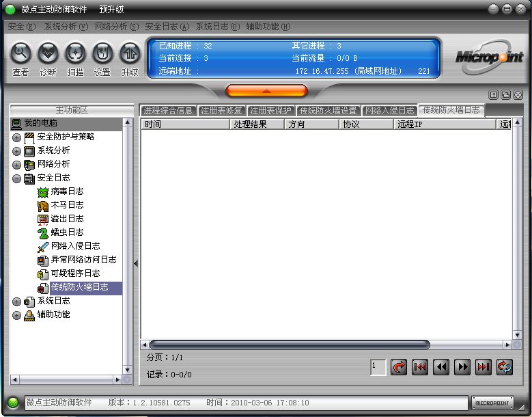This screenshot has height=417, width=532.
Task: Go to next page of log
Action: (x=462, y=367)
